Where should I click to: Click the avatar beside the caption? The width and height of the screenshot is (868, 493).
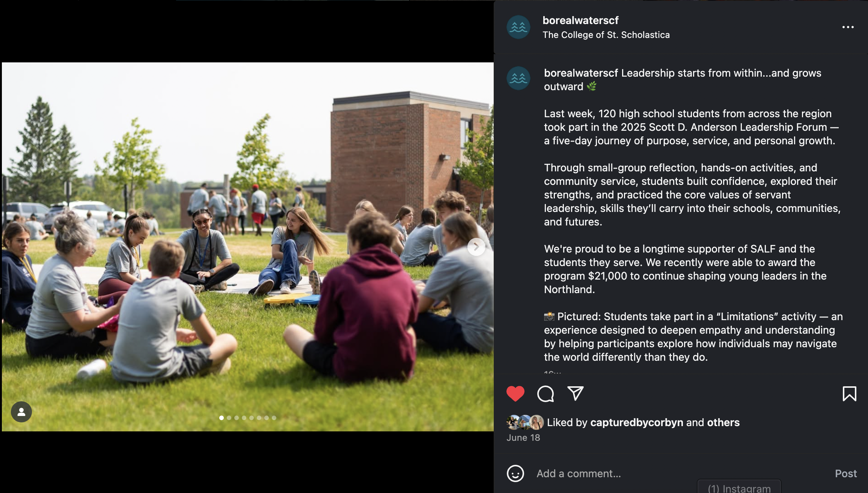[518, 78]
